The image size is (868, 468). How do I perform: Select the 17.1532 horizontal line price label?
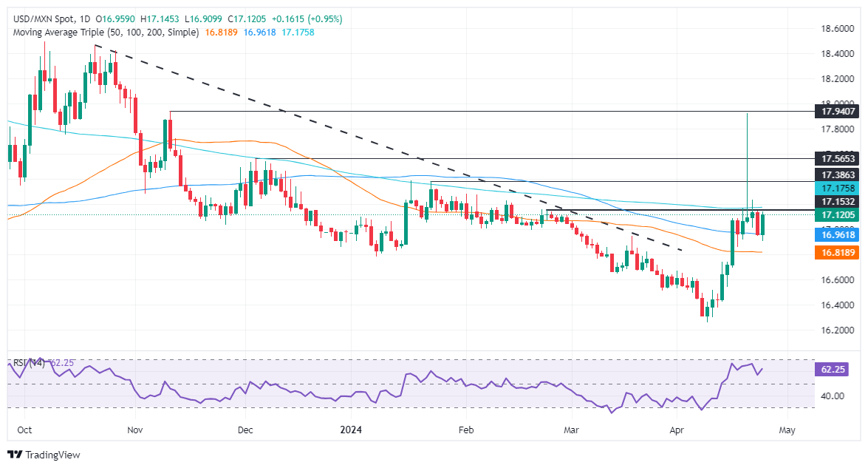pos(838,202)
